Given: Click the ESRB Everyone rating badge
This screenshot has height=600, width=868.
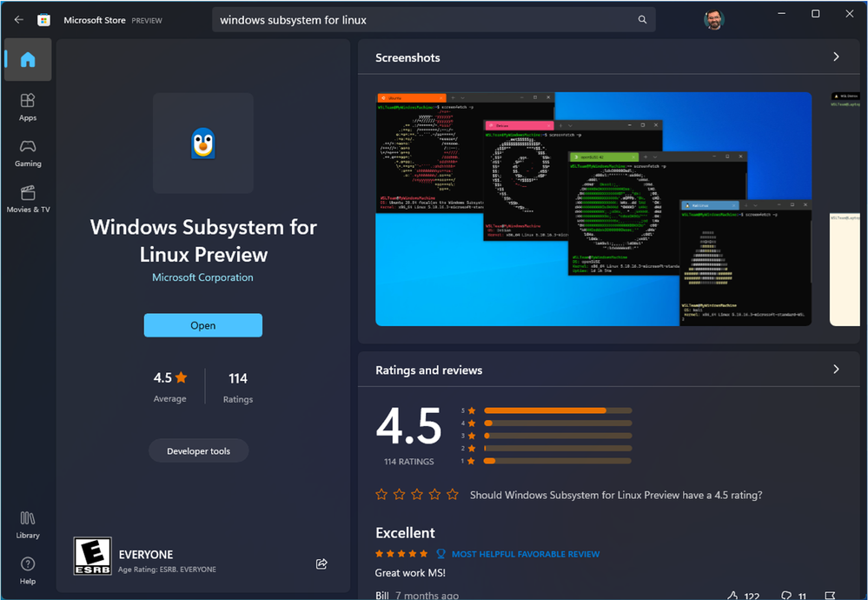Looking at the screenshot, I should coord(92,556).
